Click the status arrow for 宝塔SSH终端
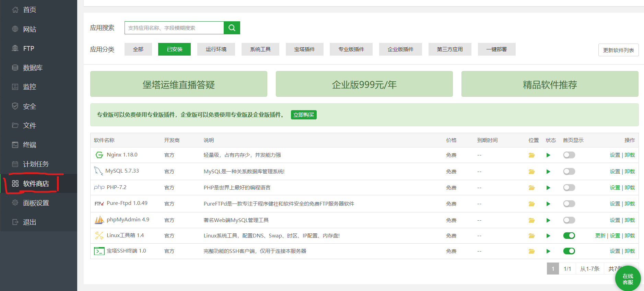This screenshot has width=644, height=291. point(548,251)
